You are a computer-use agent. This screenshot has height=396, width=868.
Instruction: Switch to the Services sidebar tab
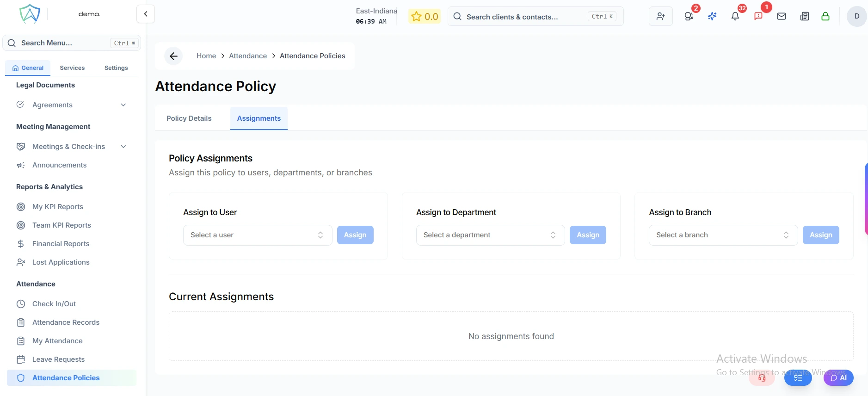tap(72, 68)
